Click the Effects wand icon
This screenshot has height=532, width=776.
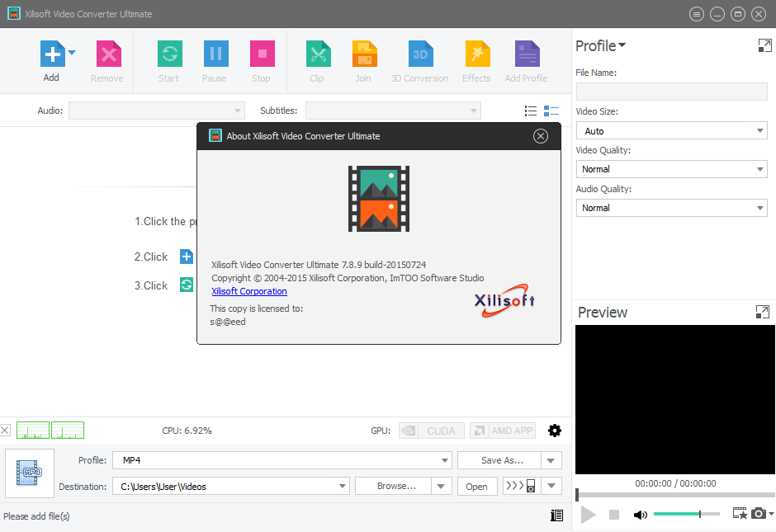(476, 54)
